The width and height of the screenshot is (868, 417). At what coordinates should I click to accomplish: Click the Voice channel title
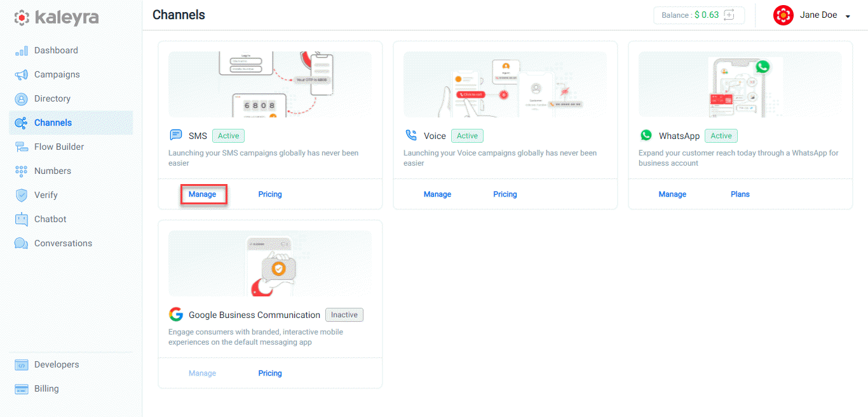(x=435, y=136)
